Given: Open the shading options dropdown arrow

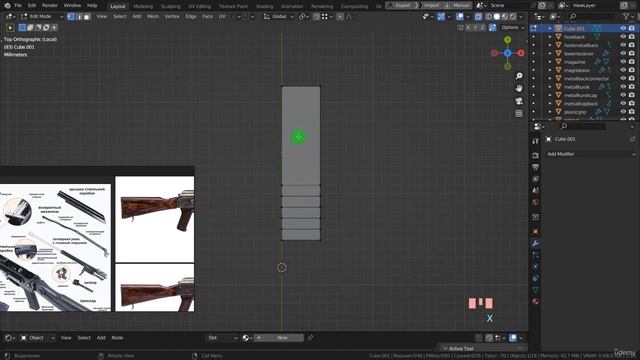Looking at the screenshot, I should 521,17.
